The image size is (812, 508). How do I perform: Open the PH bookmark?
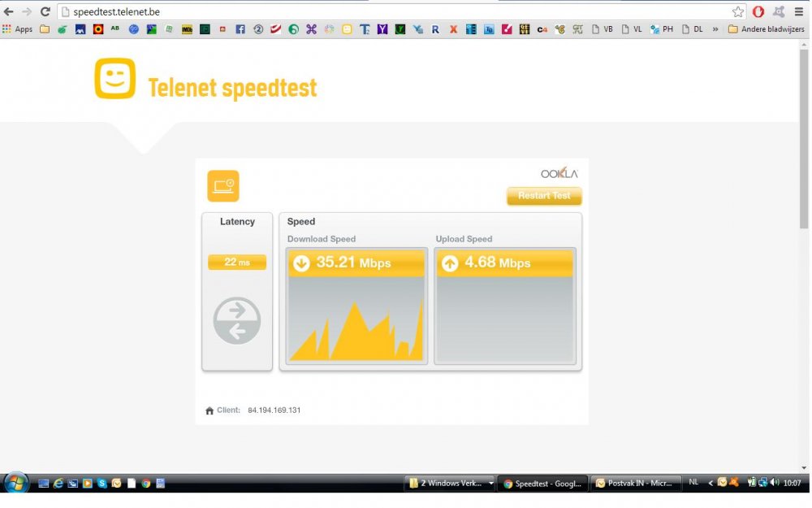coord(662,29)
